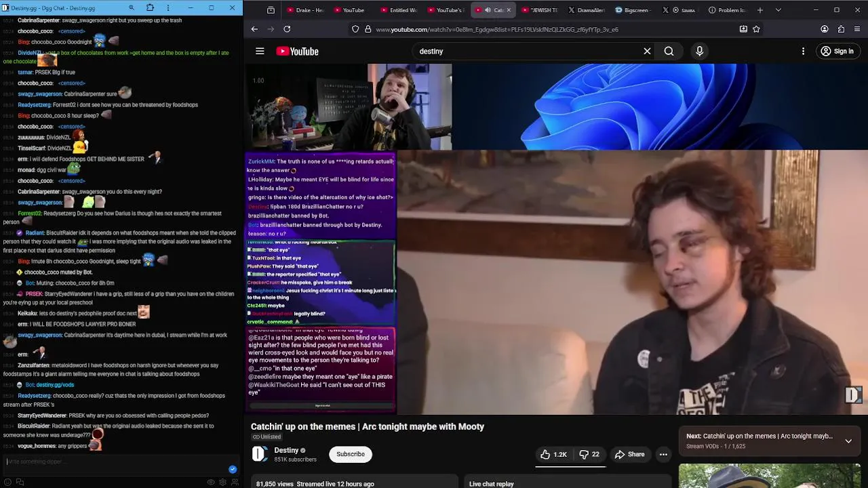Viewport: 868px width, 488px height.
Task: Click blue checkmark button in chat input
Action: coord(233,469)
